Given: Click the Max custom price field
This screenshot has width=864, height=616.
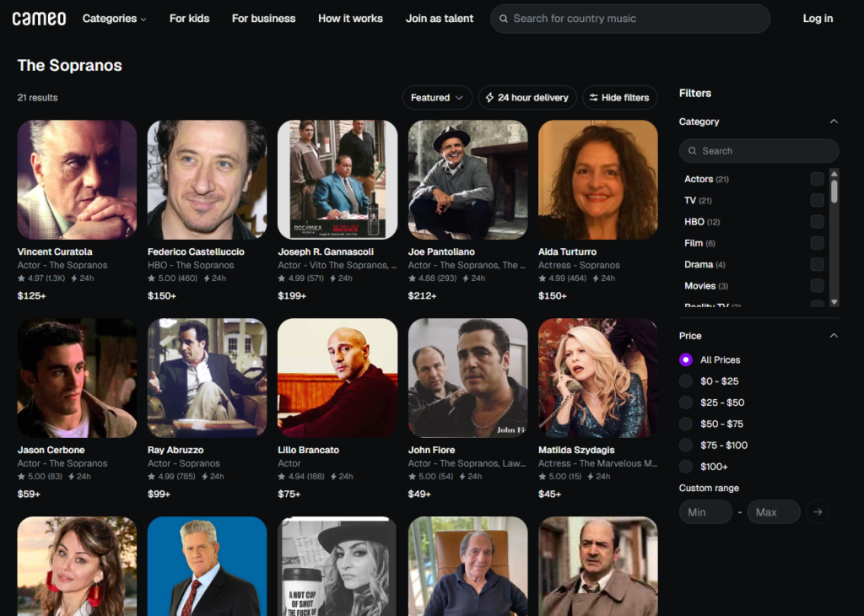Looking at the screenshot, I should click(775, 512).
